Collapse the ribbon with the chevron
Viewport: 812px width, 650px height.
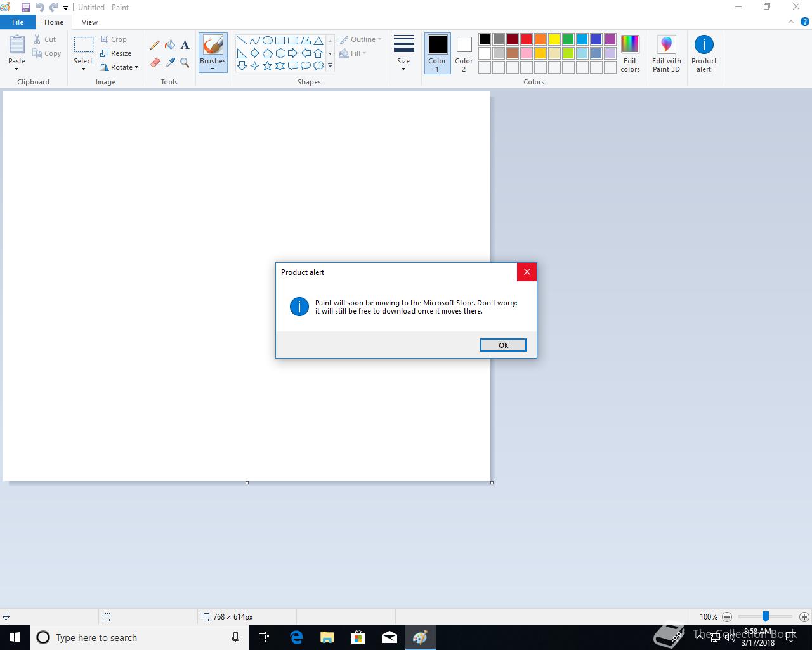[790, 22]
